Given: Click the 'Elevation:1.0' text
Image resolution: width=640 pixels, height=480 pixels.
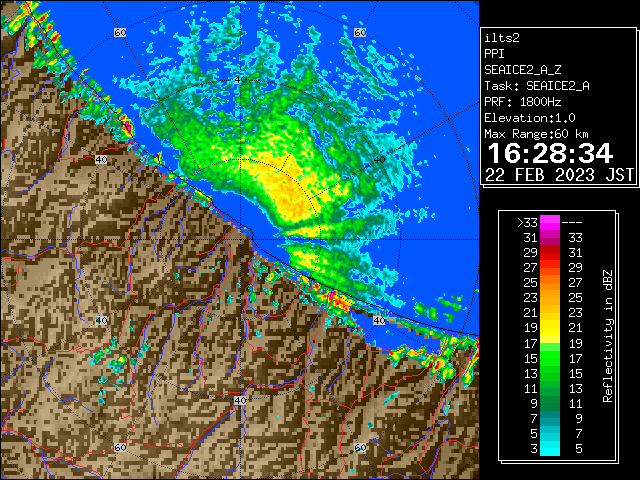Looking at the screenshot, I should click(530, 118).
